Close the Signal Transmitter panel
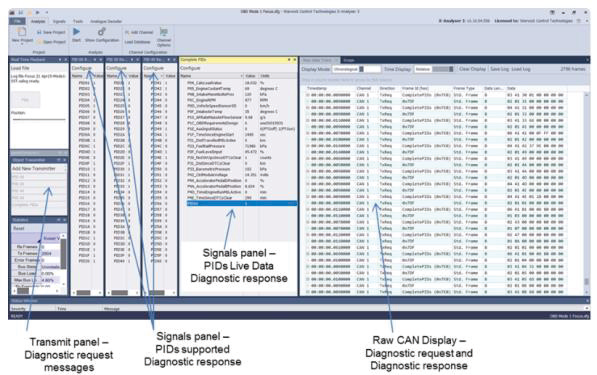This screenshot has width=597, height=375. pyautogui.click(x=65, y=160)
